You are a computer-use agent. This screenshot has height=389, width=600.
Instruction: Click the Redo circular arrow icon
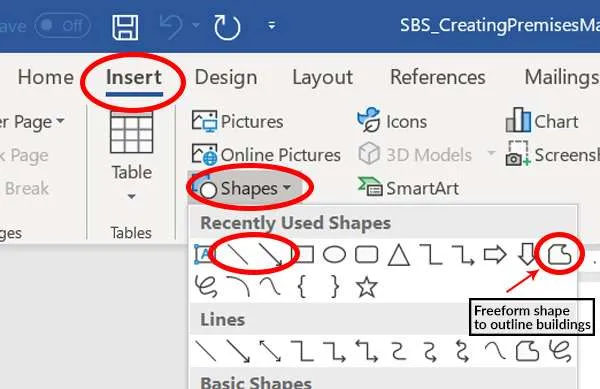(x=227, y=27)
